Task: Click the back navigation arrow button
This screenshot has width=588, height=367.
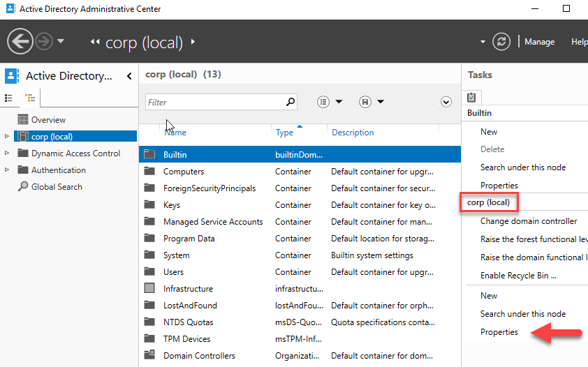Action: [x=20, y=42]
